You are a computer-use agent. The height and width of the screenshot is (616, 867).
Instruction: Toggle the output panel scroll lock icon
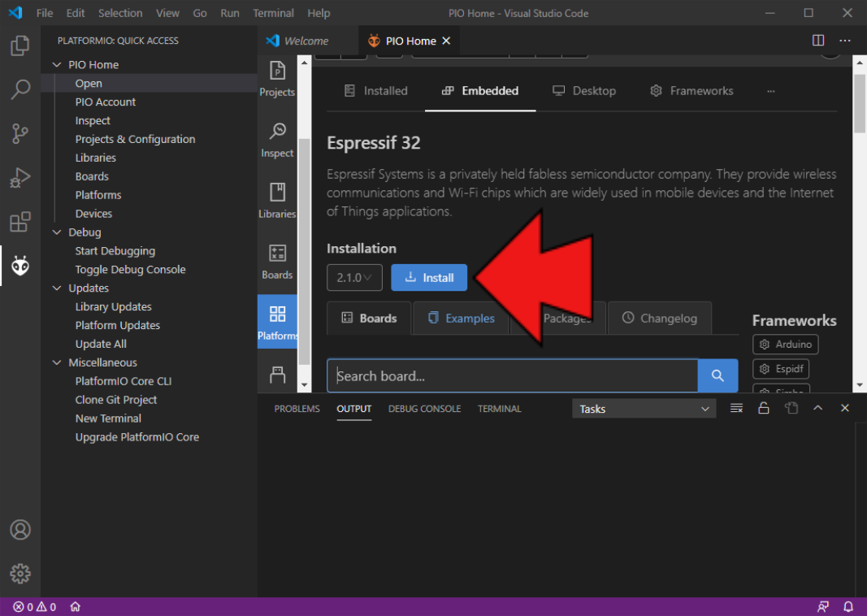pyautogui.click(x=764, y=409)
